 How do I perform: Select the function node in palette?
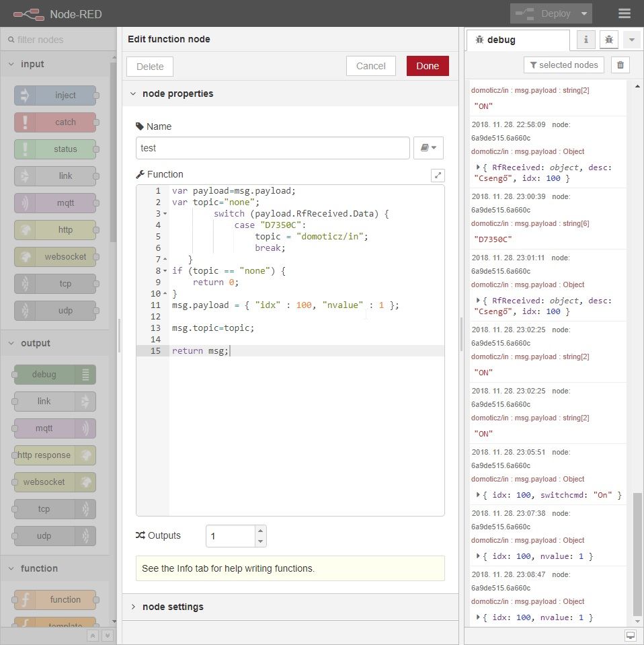(x=55, y=600)
